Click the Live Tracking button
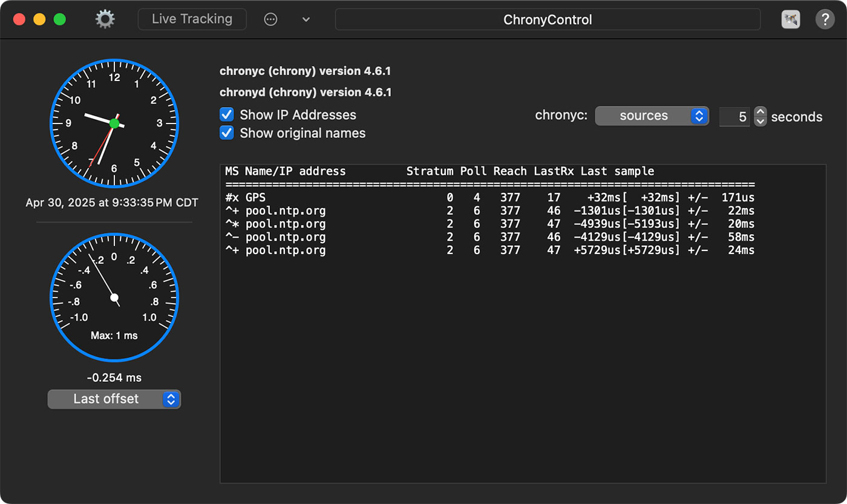847x504 pixels. (192, 19)
